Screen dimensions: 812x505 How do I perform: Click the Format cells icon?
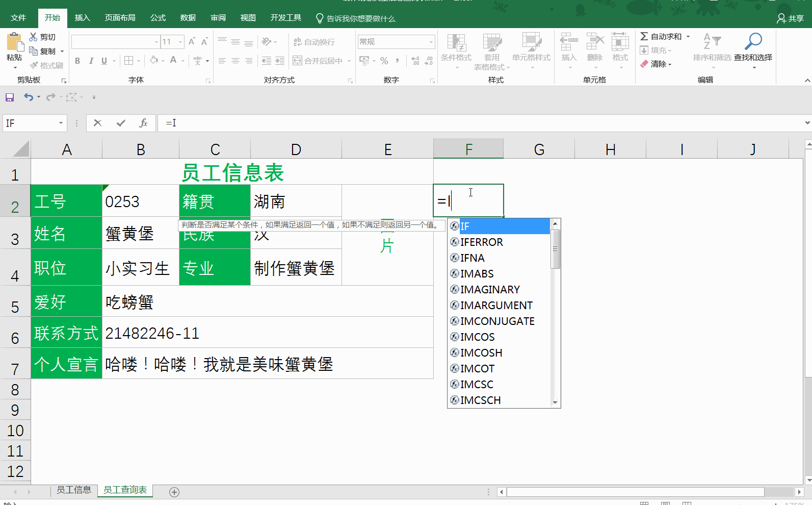click(x=620, y=42)
